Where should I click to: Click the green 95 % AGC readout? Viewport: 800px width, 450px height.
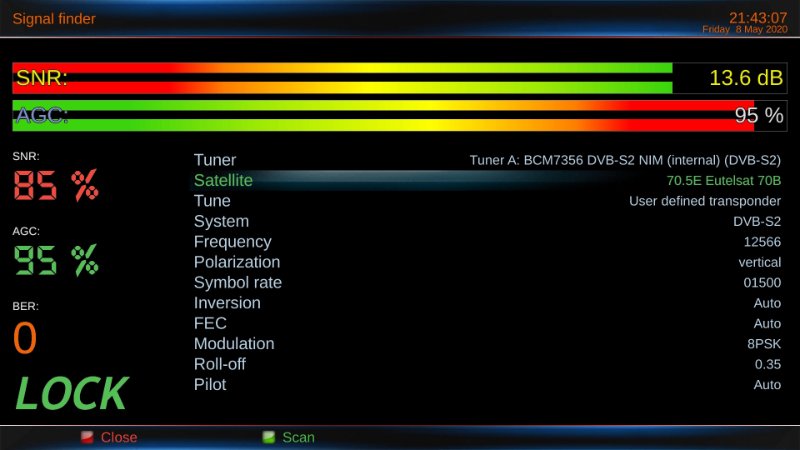(56, 260)
